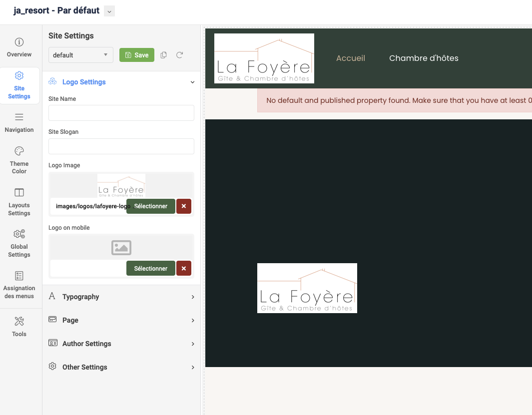Open the template style dropdown beside ja_resort title
The image size is (532, 415).
[x=109, y=11]
